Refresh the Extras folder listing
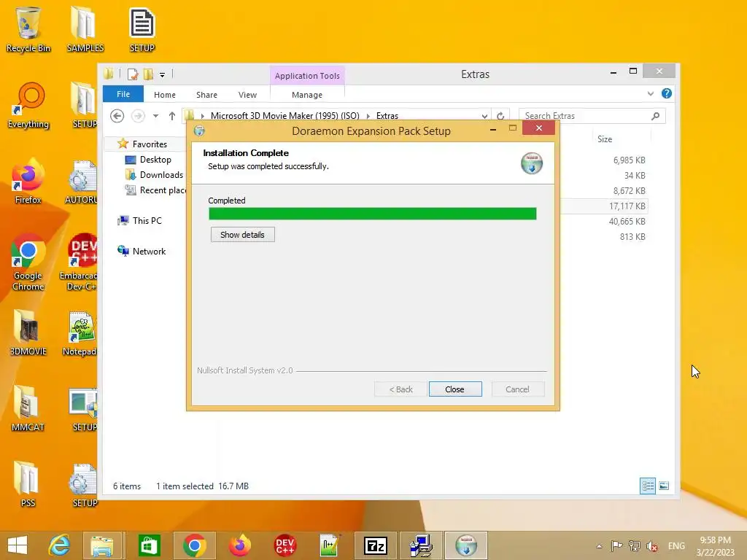 500,116
